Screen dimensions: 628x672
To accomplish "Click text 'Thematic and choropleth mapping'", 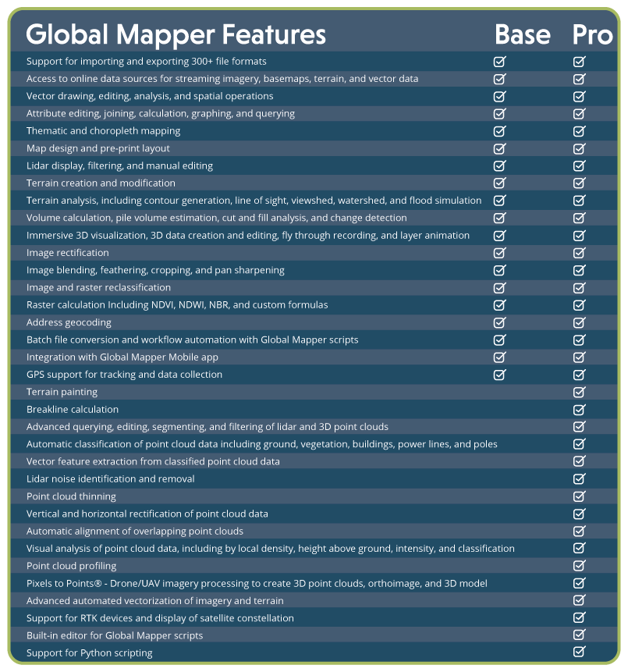I will click(x=103, y=131).
